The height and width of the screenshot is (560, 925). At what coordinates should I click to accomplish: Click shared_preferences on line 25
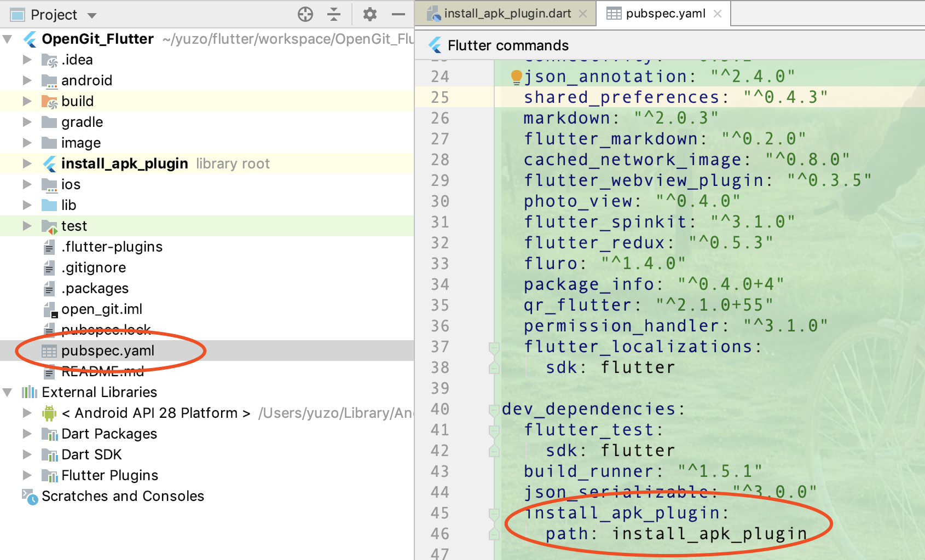621,97
